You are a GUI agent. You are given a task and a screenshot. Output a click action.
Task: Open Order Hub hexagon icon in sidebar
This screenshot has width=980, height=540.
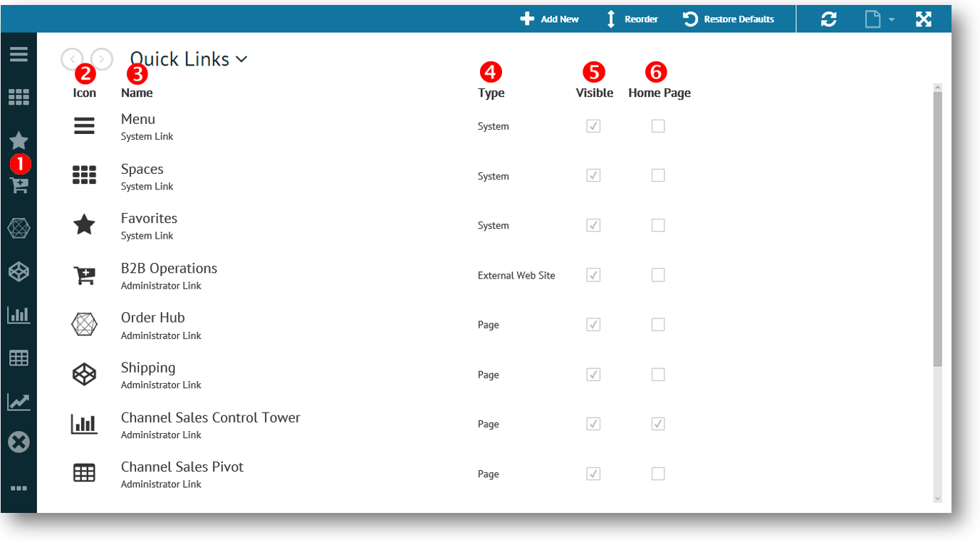click(x=19, y=228)
